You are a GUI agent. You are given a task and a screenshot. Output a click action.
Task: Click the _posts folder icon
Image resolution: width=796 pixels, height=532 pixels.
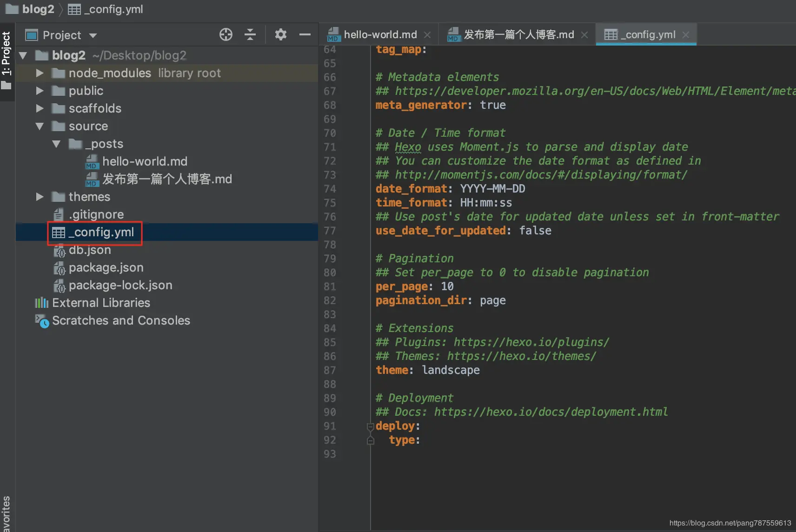coord(75,144)
